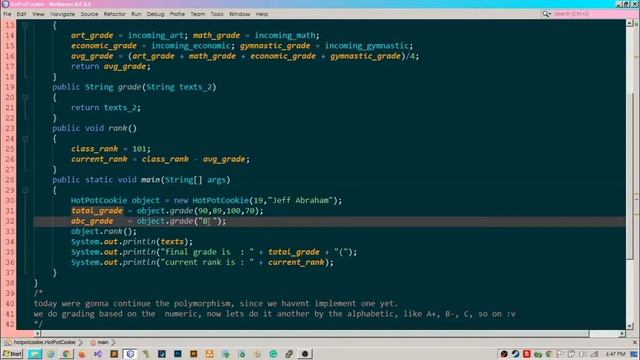
Task: Open the View menu
Action: click(38, 14)
